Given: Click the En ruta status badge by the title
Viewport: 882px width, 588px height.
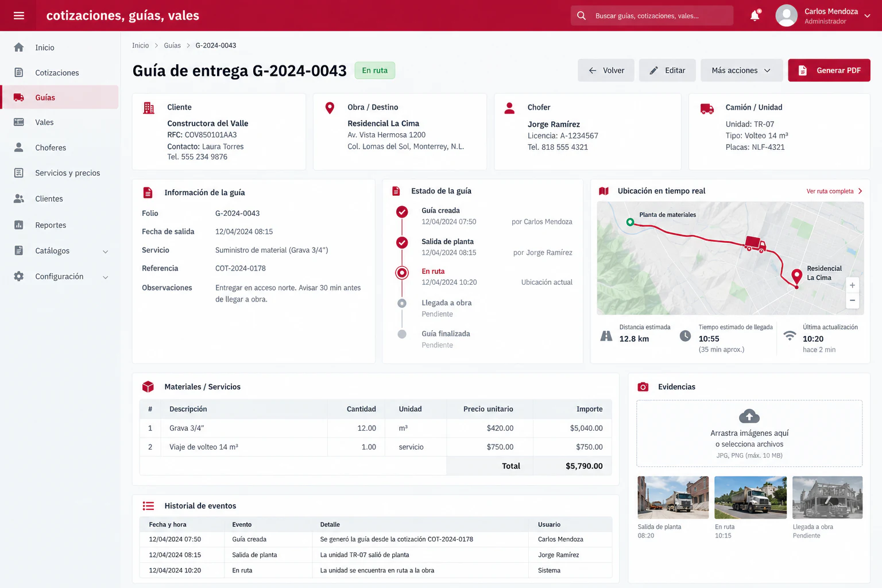Looking at the screenshot, I should [374, 70].
